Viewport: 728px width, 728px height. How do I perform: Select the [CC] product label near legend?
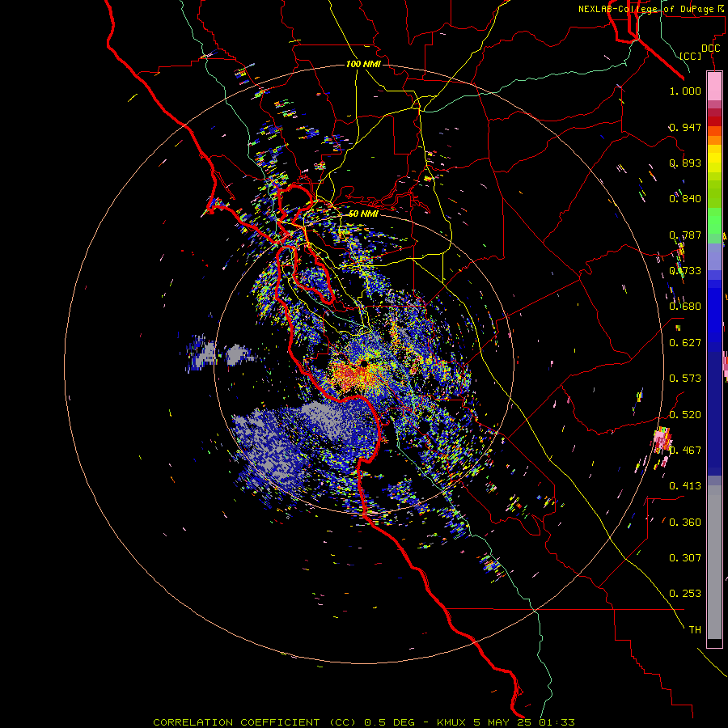(x=691, y=56)
